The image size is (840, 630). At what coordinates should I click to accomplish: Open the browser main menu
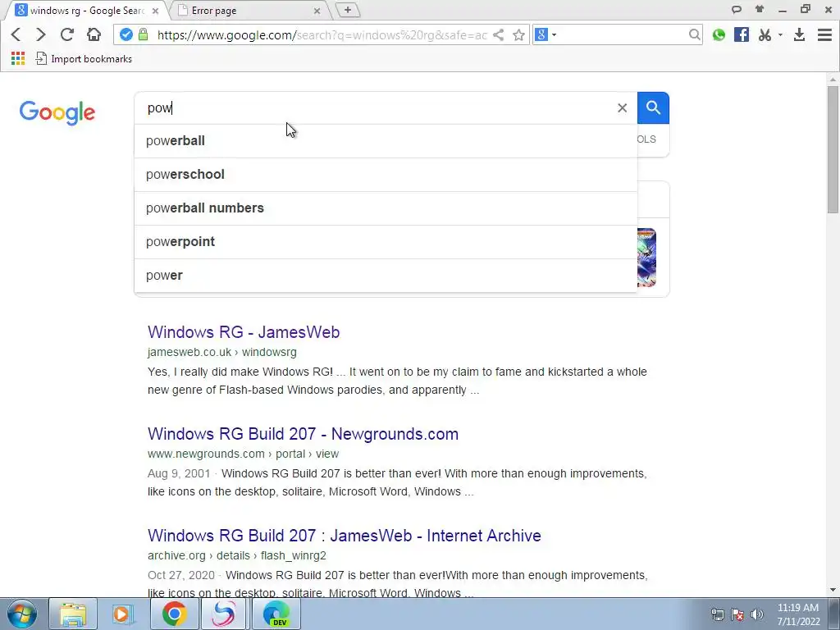click(824, 34)
